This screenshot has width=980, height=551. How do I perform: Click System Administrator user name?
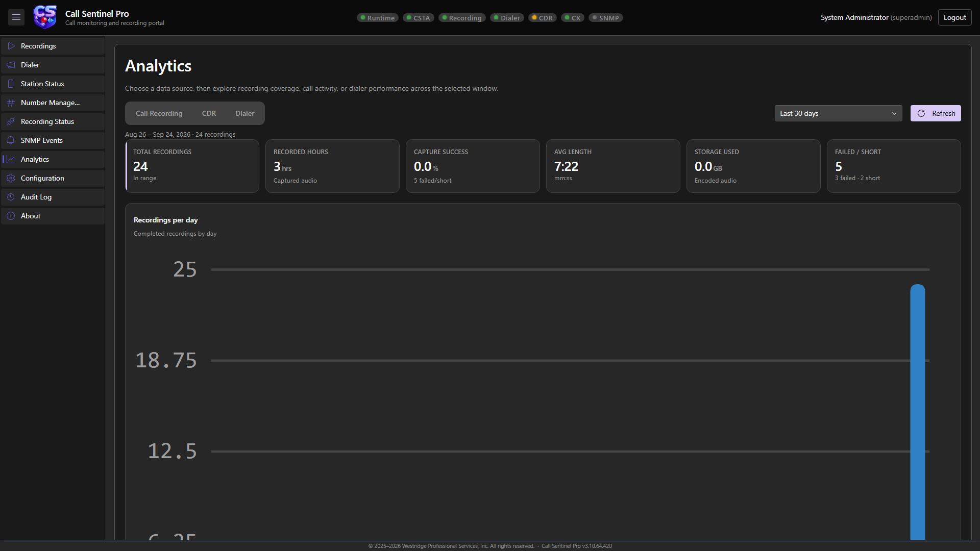tap(854, 17)
